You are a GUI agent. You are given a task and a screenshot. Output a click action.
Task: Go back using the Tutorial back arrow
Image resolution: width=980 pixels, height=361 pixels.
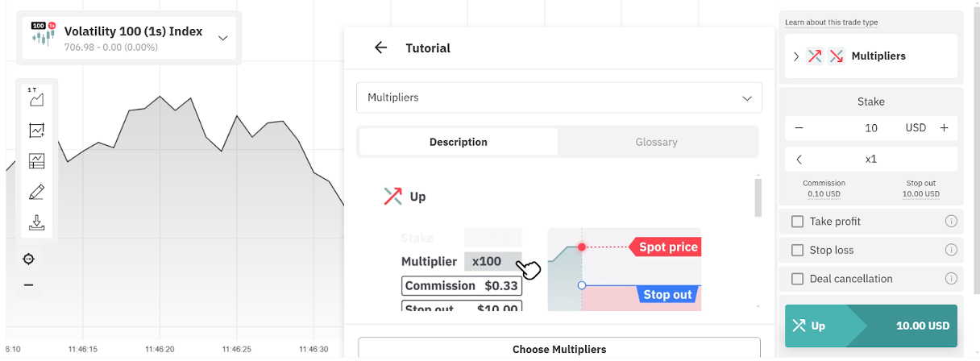381,48
